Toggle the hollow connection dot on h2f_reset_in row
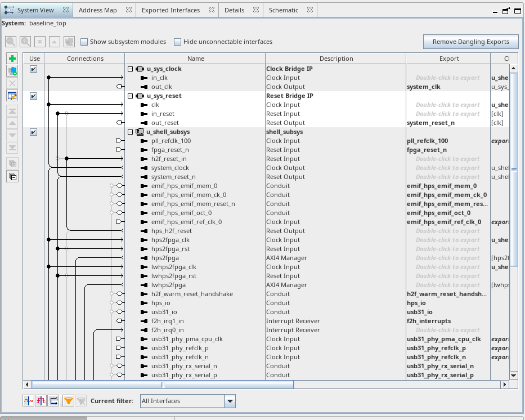 pos(57,158)
